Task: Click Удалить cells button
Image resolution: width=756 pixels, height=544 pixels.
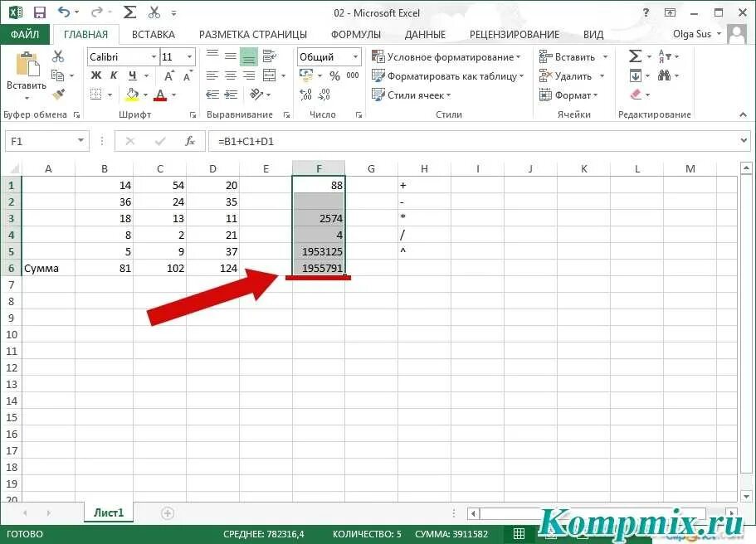Action: click(565, 76)
